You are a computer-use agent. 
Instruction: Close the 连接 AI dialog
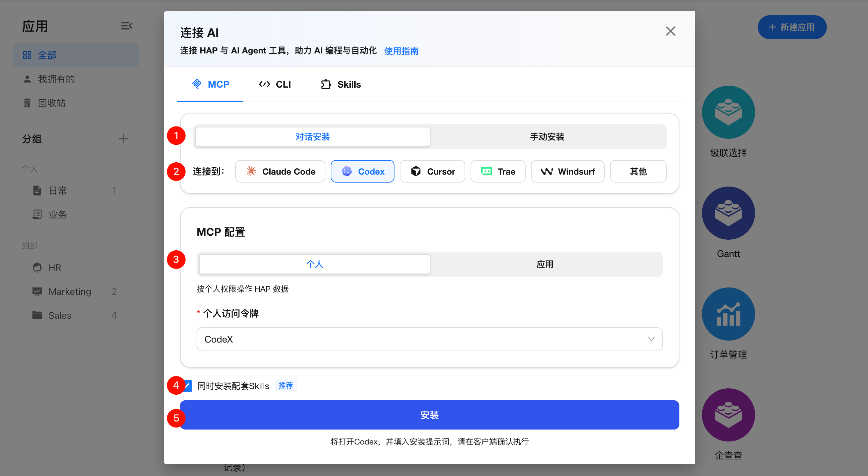coord(670,31)
